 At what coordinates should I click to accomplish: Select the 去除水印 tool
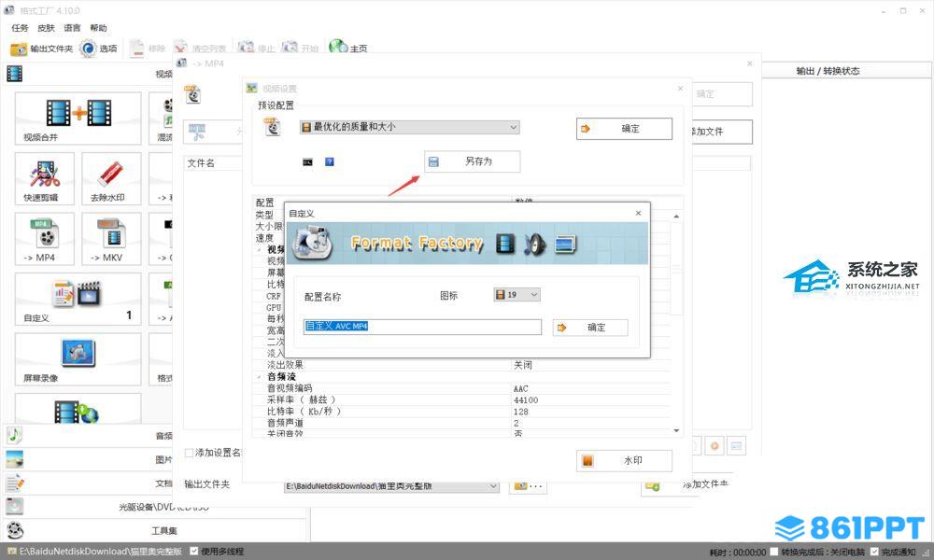111,178
